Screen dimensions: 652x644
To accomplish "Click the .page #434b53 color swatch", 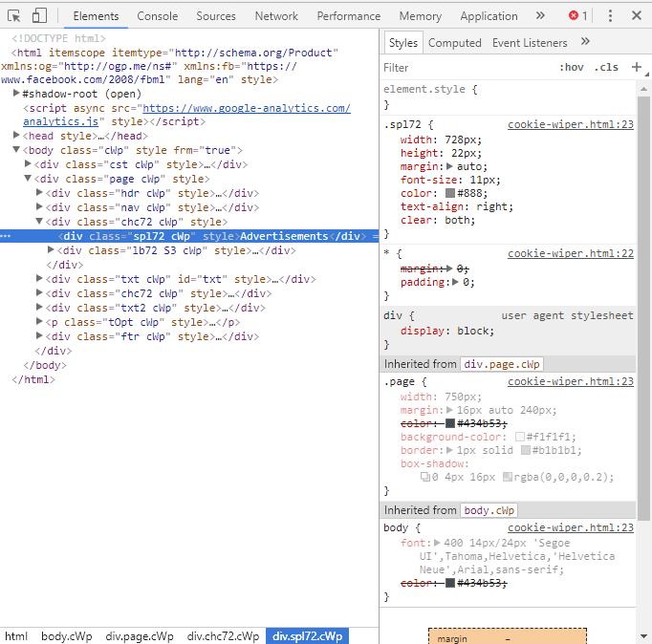I will (450, 423).
